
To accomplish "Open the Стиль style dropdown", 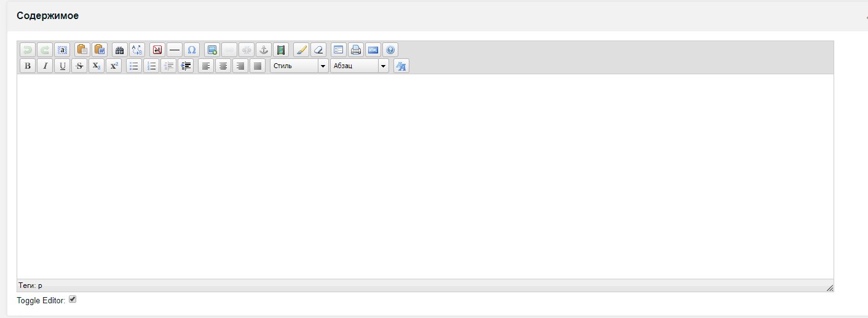I will point(299,66).
